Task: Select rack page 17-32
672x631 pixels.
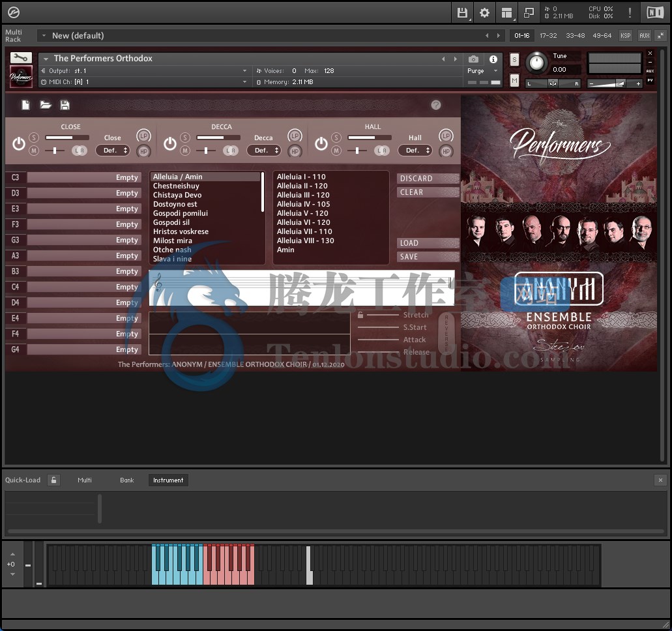Action: click(548, 36)
